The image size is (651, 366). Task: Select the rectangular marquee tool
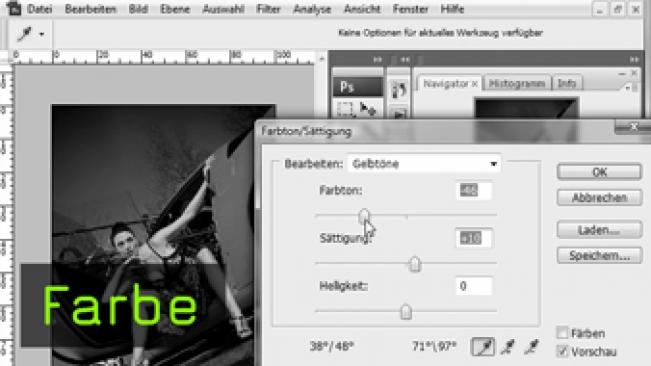tap(345, 109)
